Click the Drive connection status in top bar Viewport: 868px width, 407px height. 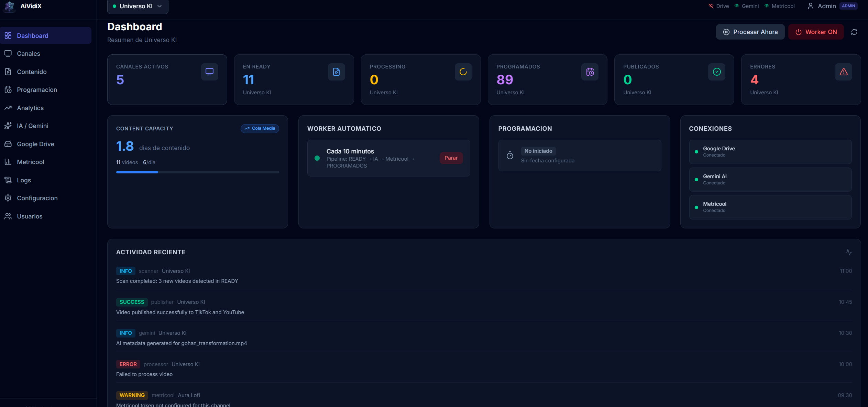tap(718, 6)
